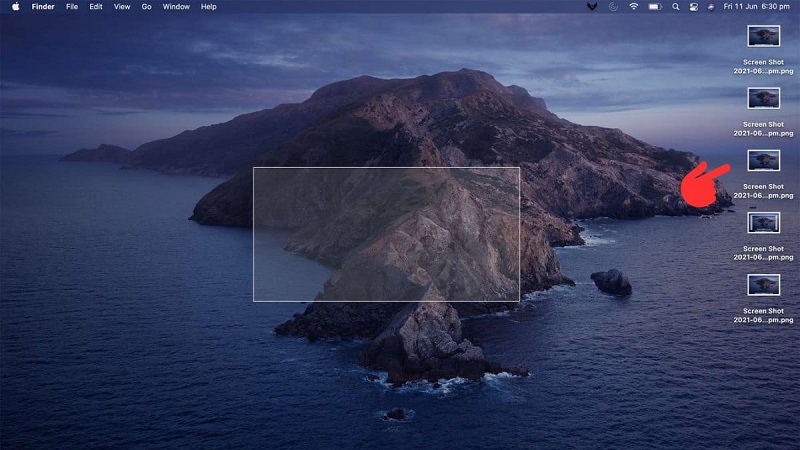This screenshot has width=800, height=450.
Task: Click the battery status icon
Action: click(x=655, y=6)
